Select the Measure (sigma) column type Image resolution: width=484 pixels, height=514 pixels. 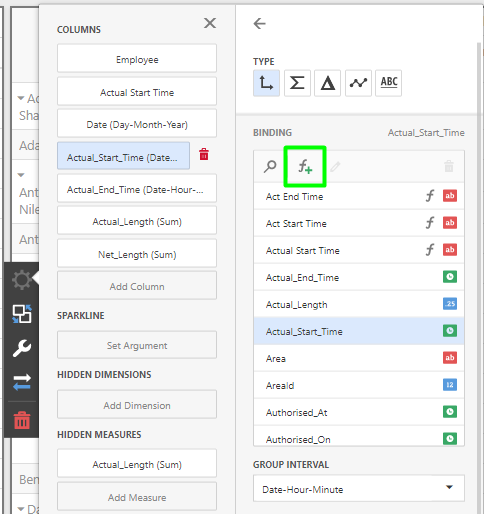[x=297, y=83]
